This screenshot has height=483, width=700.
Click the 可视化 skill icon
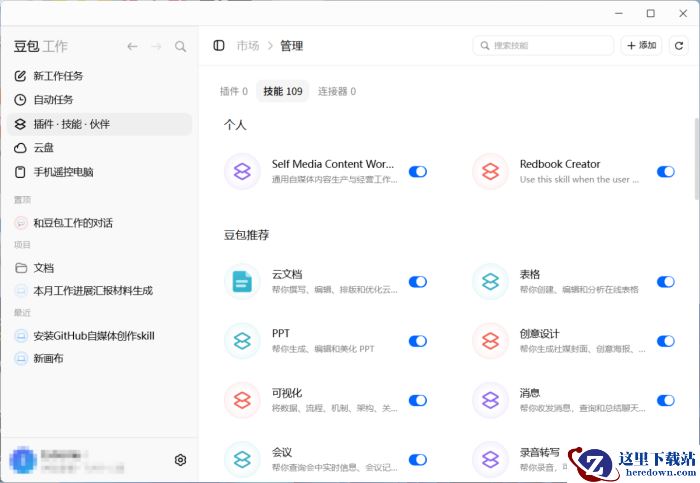pyautogui.click(x=242, y=400)
